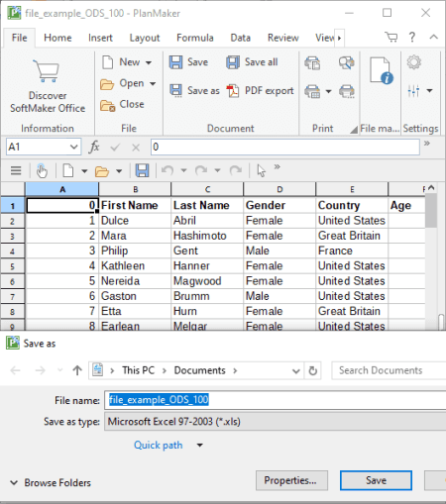Open the New dropdown arrow
446x504 pixels.
click(x=149, y=62)
